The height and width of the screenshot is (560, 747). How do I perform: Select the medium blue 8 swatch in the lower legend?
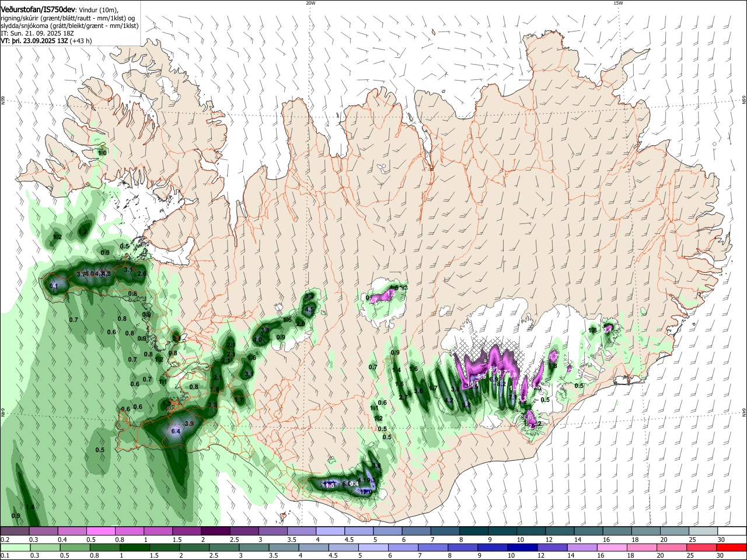[x=463, y=547]
